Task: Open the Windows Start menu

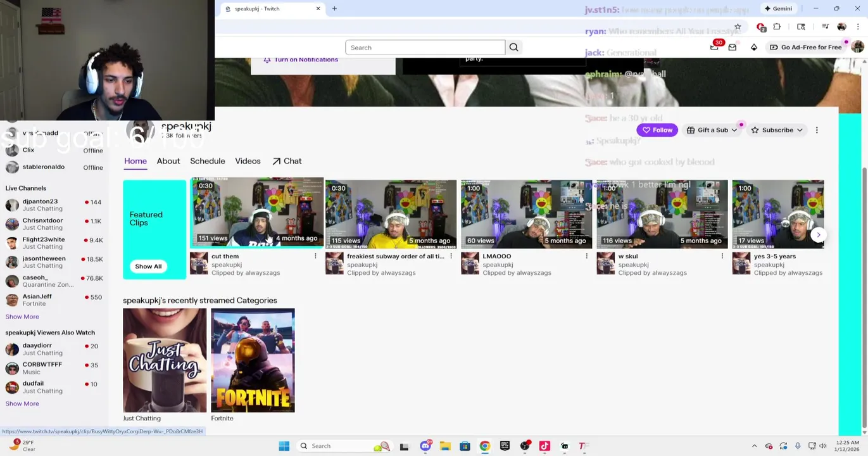Action: [284, 446]
